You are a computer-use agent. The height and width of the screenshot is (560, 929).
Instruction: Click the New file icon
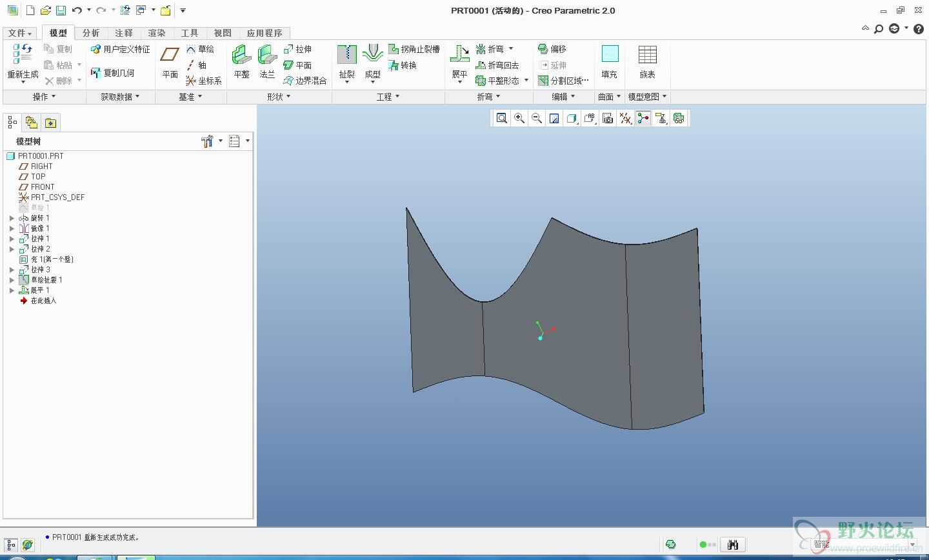(x=30, y=10)
